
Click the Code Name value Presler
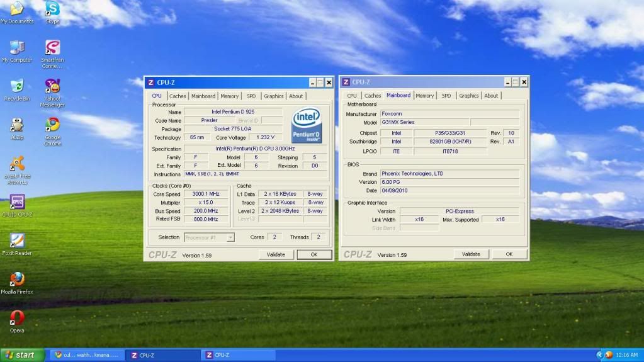tap(210, 120)
